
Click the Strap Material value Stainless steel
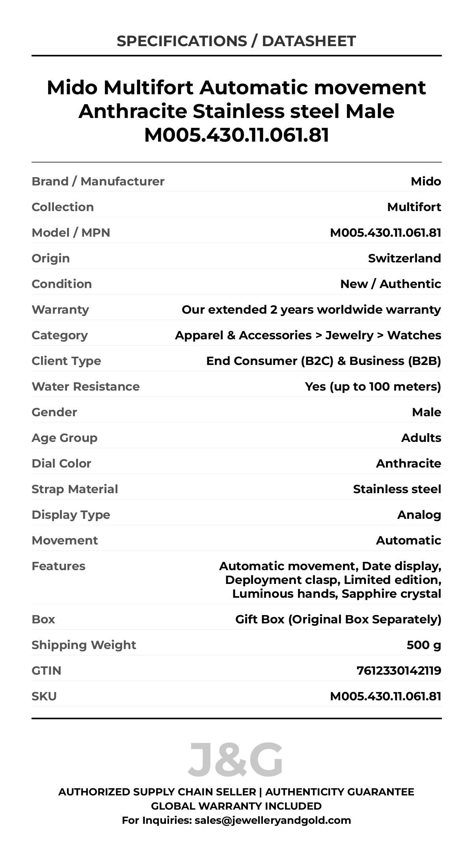[x=397, y=489]
